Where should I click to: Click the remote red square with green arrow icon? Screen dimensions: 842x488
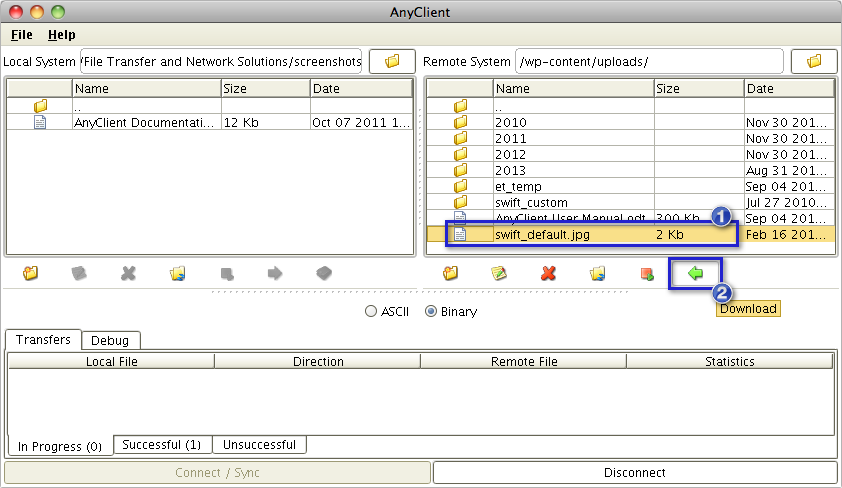[x=647, y=274]
